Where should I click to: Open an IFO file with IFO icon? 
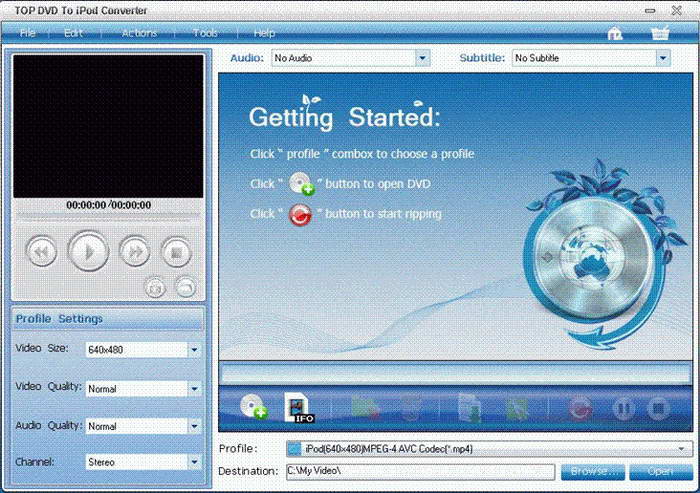(x=299, y=407)
